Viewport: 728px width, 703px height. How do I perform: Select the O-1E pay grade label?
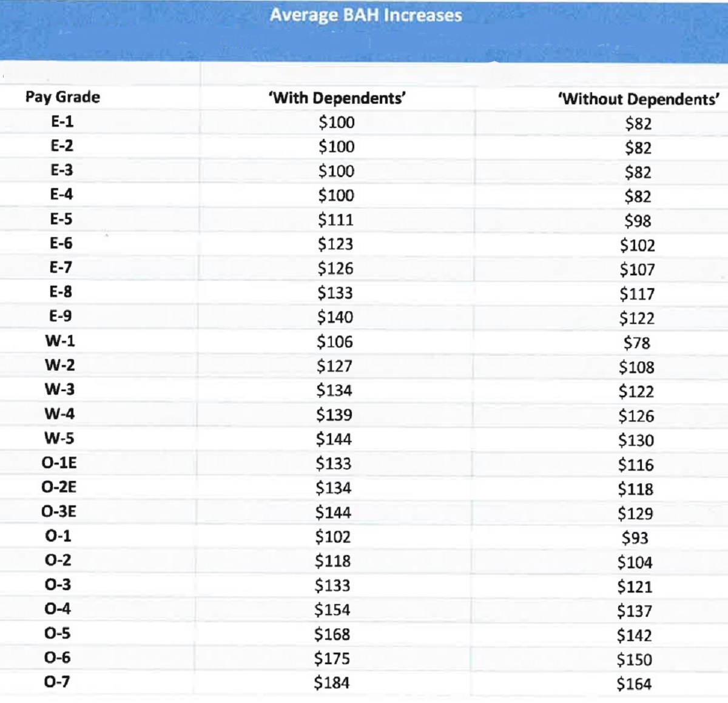tap(59, 463)
